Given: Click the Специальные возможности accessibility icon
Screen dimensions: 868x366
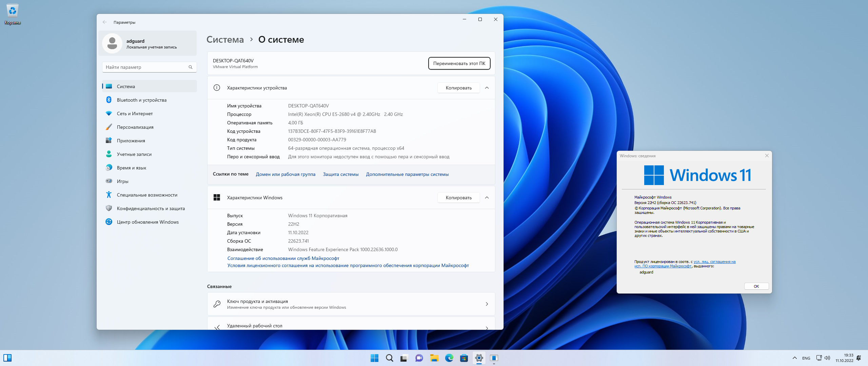Looking at the screenshot, I should pyautogui.click(x=109, y=195).
